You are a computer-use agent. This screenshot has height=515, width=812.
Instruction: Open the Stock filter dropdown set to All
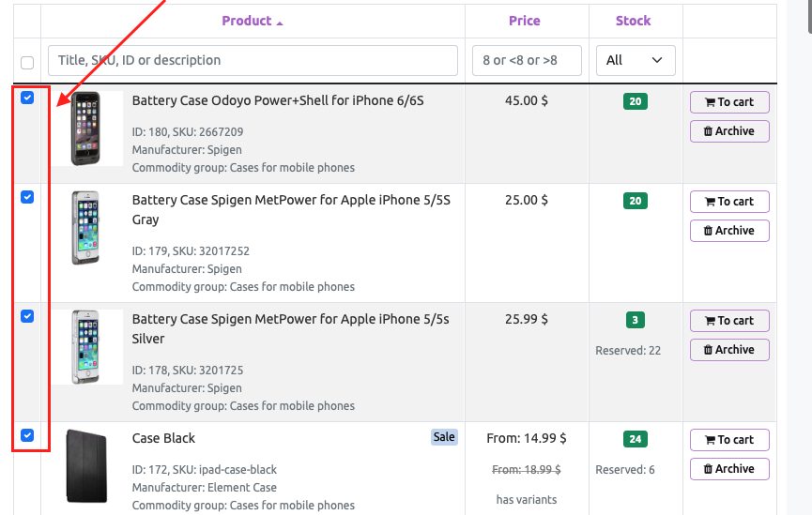click(x=636, y=61)
